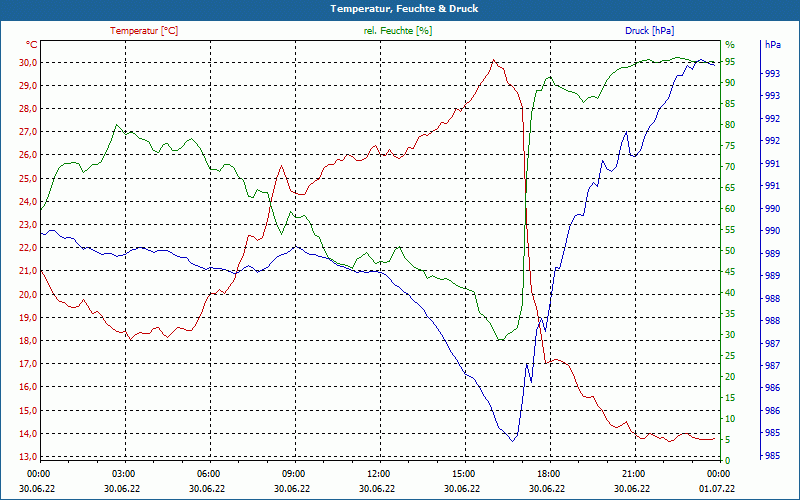Click the '03:00' time axis label
The width and height of the screenshot is (800, 500).
click(x=122, y=473)
